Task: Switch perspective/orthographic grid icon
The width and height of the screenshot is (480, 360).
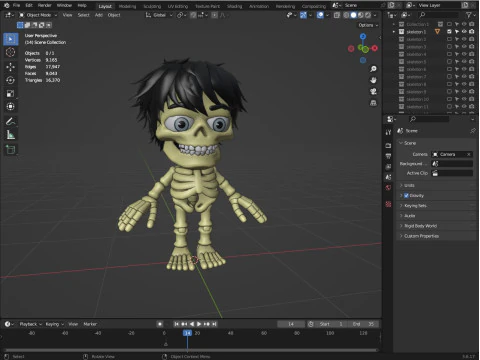Action: tap(373, 103)
